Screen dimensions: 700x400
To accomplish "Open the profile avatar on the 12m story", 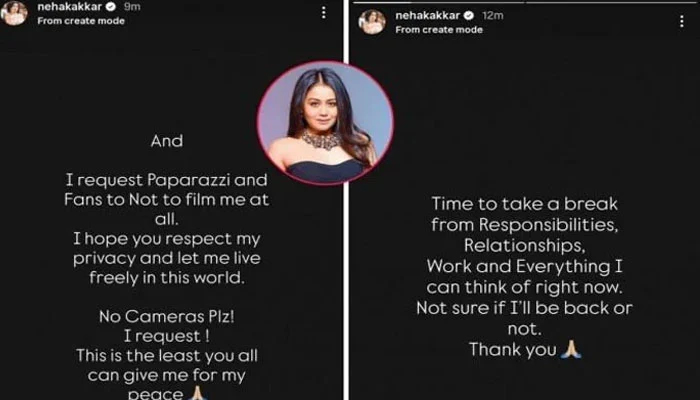I will 372,21.
